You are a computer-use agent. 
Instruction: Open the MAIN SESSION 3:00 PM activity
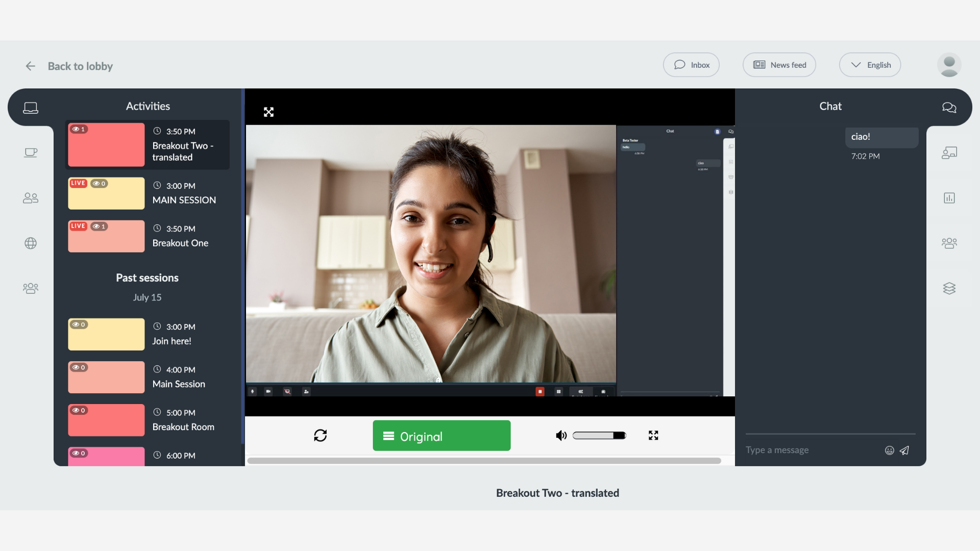148,193
